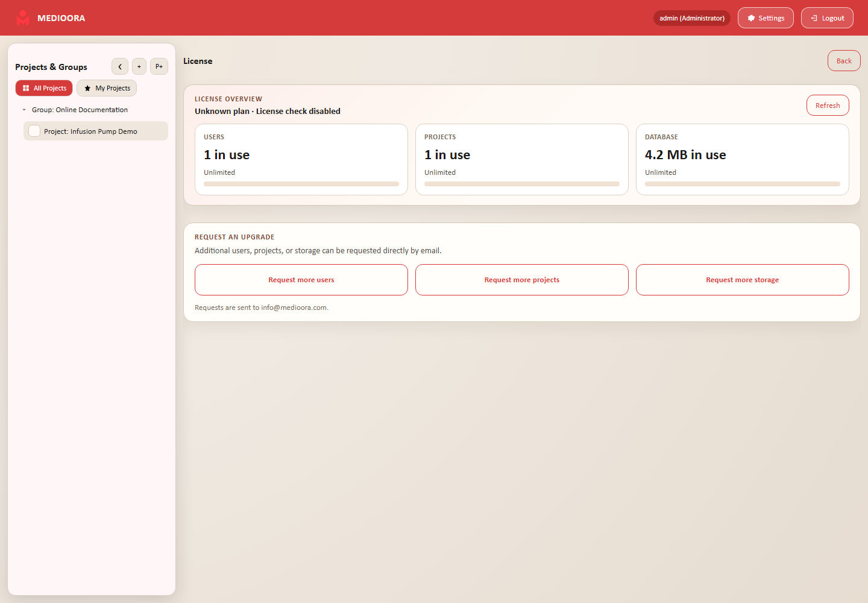Add new group with the plus button
868x603 pixels.
point(139,66)
